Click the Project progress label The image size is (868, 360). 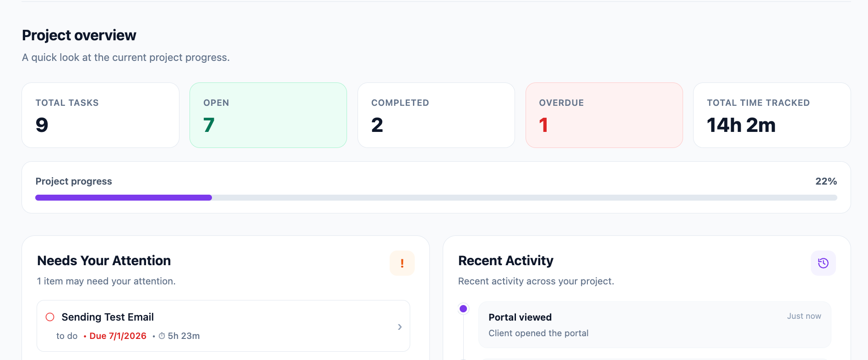coord(74,181)
